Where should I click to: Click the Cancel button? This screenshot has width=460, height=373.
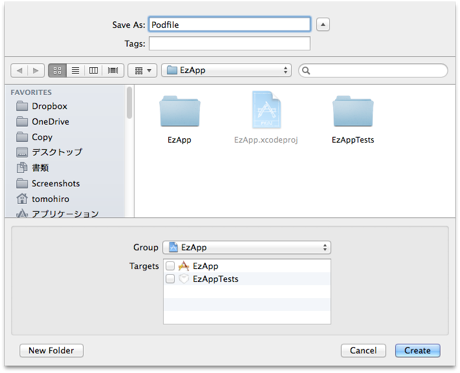tap(363, 351)
